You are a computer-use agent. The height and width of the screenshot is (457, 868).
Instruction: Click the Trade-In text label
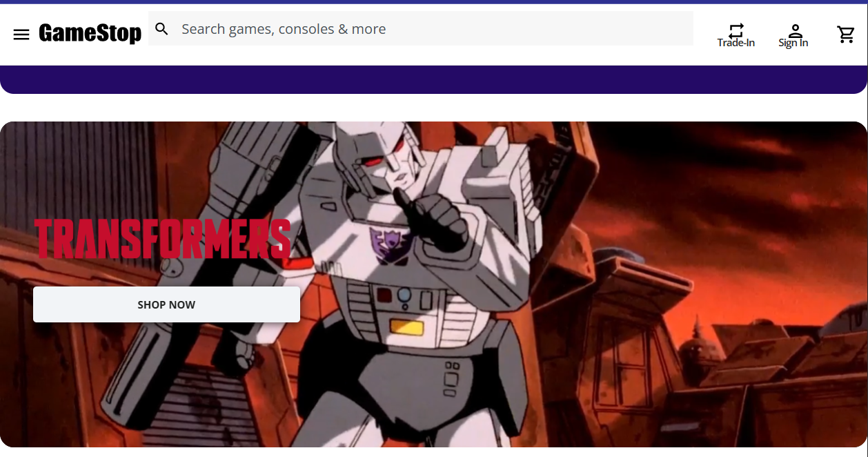[x=736, y=42]
